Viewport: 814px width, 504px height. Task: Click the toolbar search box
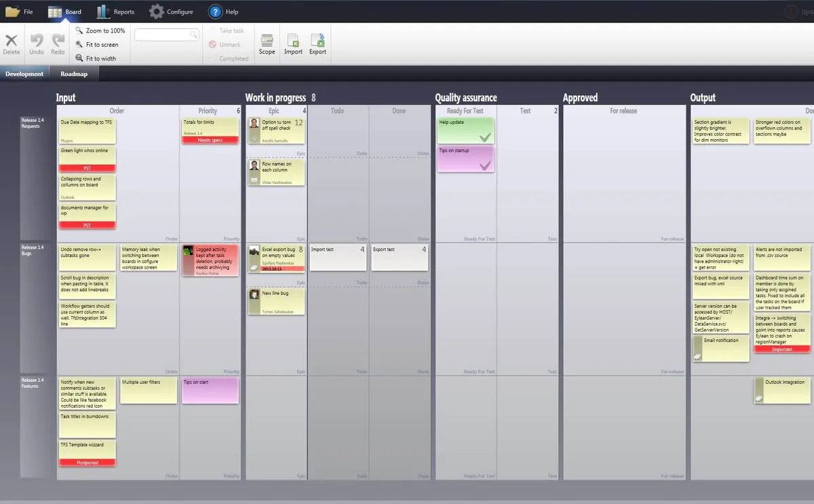coord(167,35)
